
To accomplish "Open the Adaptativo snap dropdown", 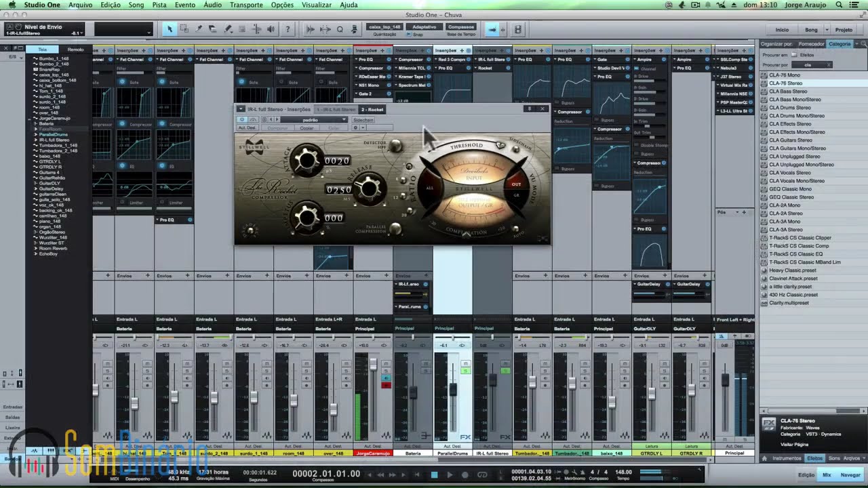I will pyautogui.click(x=425, y=27).
